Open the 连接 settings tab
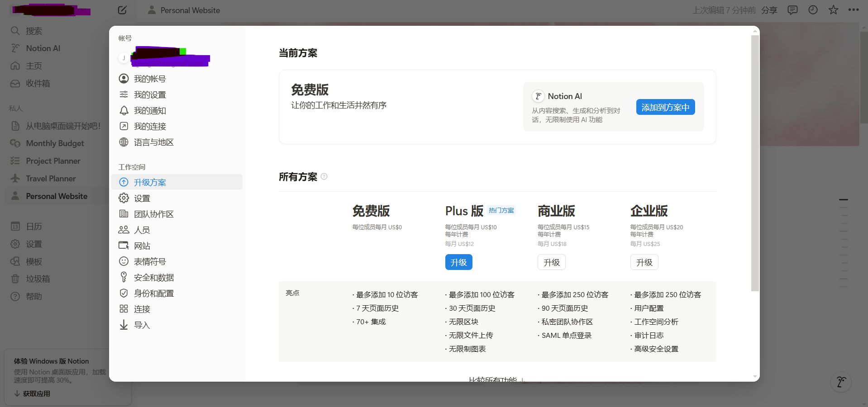Viewport: 868px width, 407px height. (177, 309)
